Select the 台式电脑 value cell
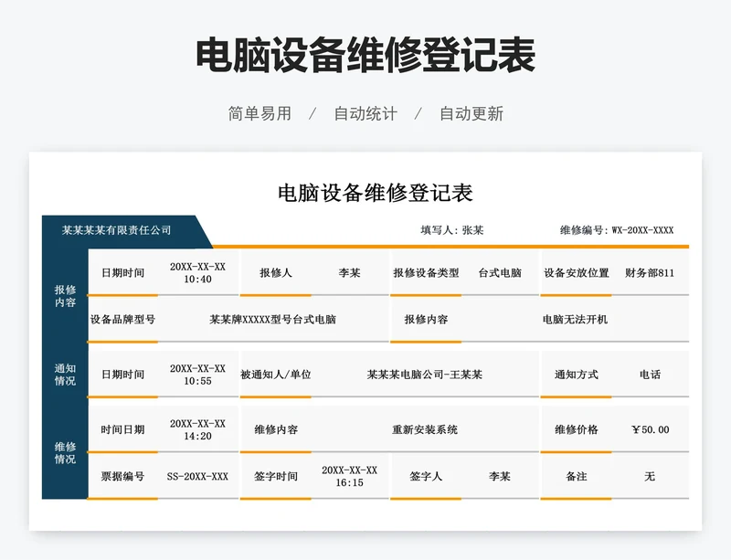This screenshot has width=731, height=560. pos(500,273)
